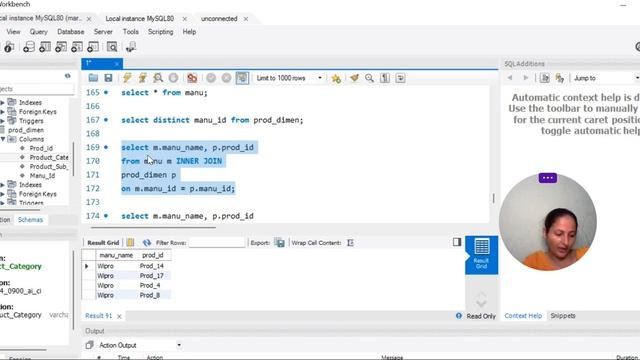Open the Result Grid side panel button
Viewport: 640px width, 360px height.
coord(482,255)
